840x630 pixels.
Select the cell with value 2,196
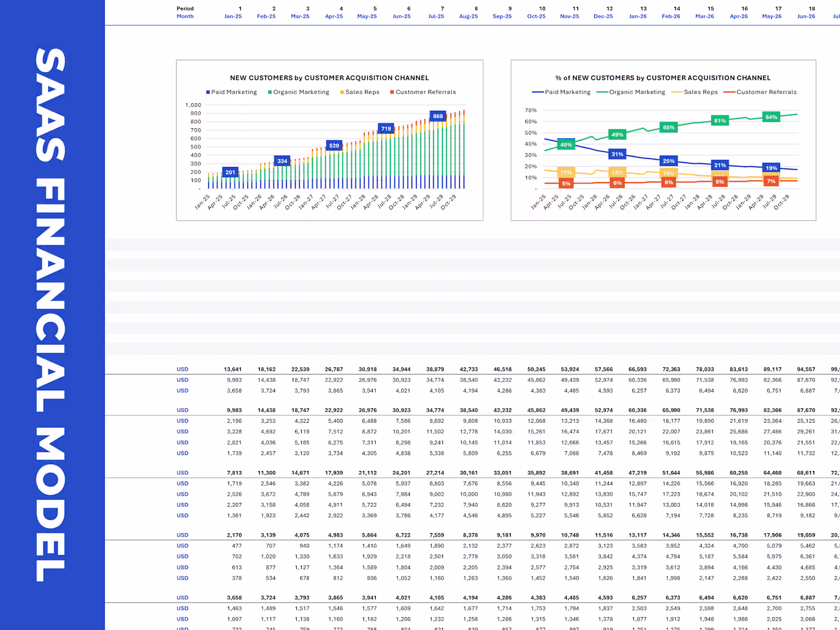[235, 421]
